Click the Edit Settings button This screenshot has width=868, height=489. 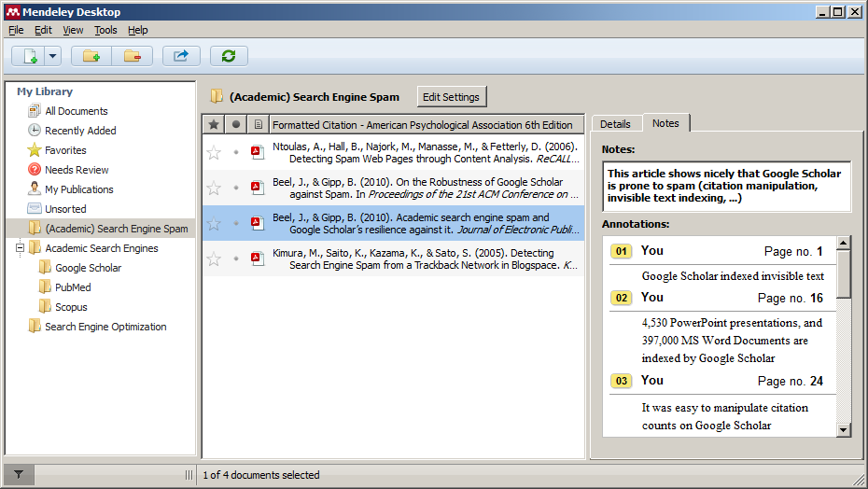coord(451,97)
